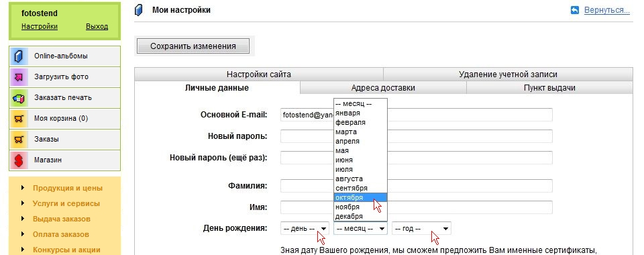Open Моя корзина cart icon
This screenshot has width=644, height=255.
[x=19, y=119]
